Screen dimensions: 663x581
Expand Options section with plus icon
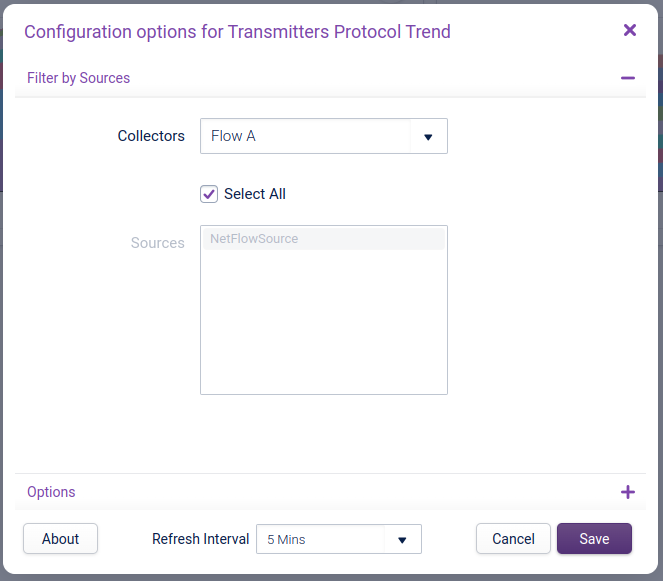click(x=628, y=492)
